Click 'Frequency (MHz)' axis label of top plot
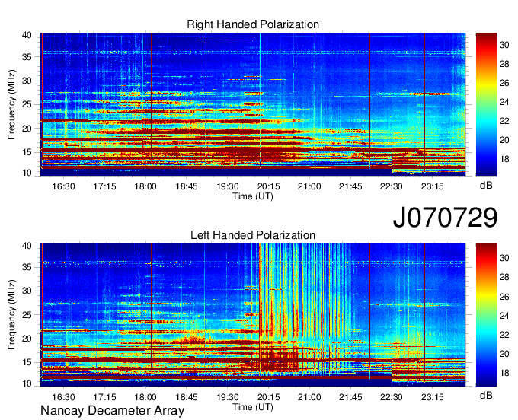The image size is (518, 420). [x=11, y=104]
